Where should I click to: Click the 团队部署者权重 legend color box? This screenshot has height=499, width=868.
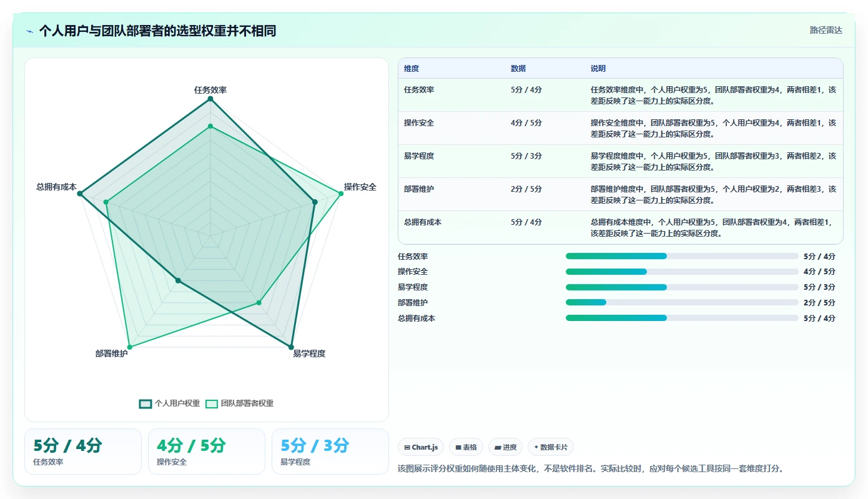[x=212, y=403]
